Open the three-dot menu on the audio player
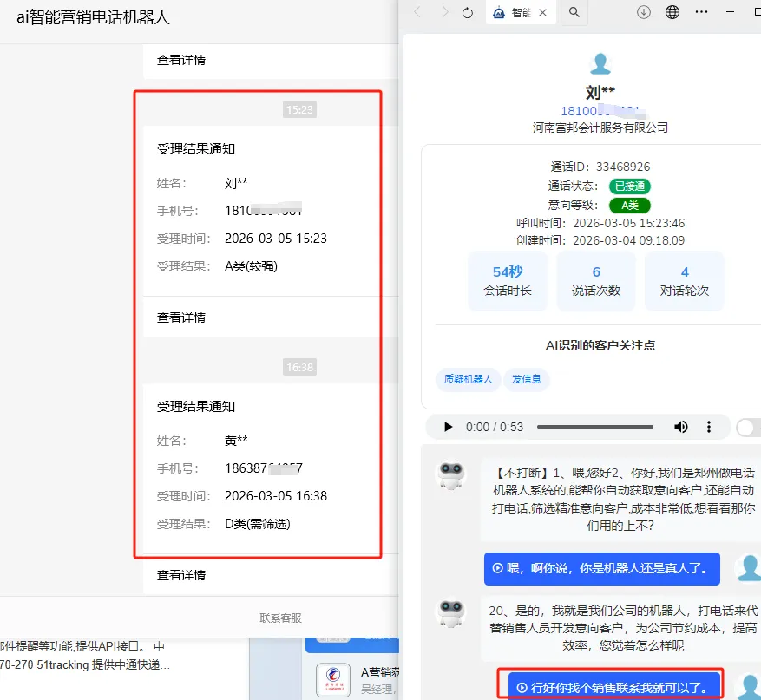 [709, 426]
